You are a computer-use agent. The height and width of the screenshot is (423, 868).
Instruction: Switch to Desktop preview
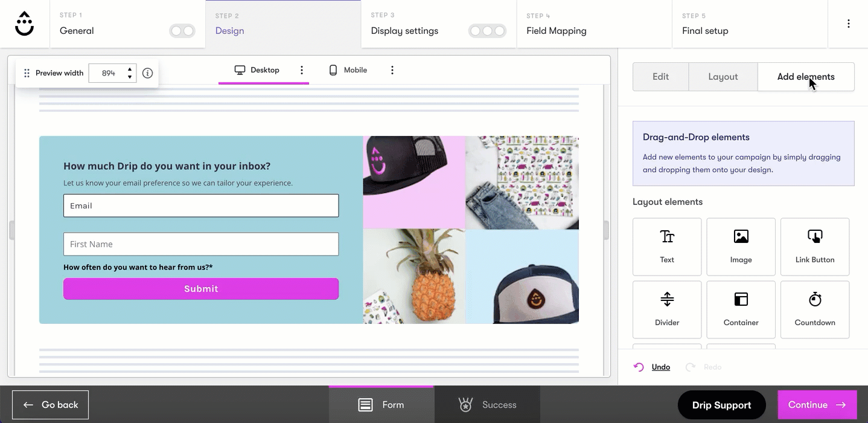pyautogui.click(x=257, y=70)
